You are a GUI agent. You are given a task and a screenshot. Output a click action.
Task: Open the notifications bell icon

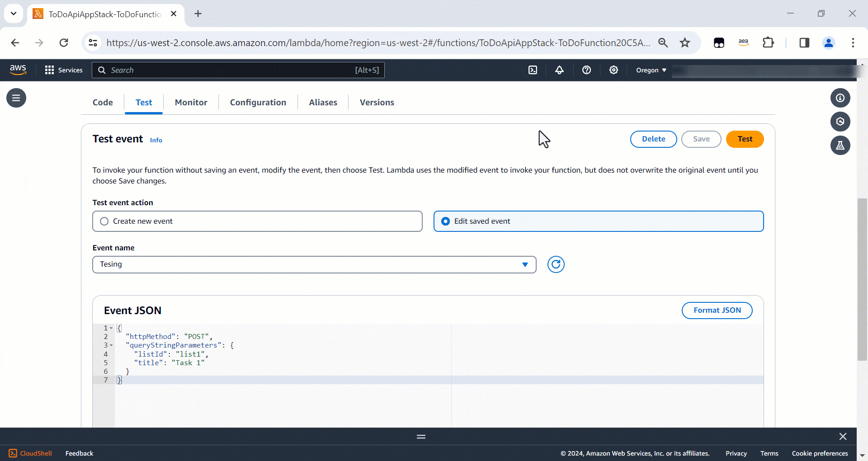[560, 70]
